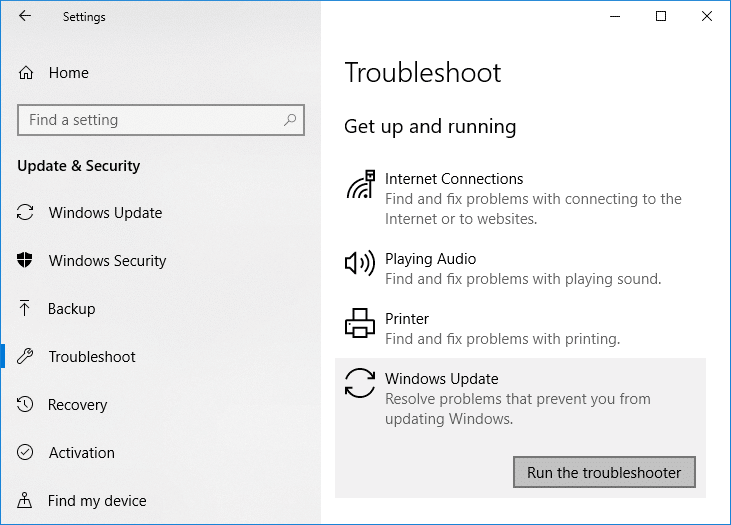Image resolution: width=731 pixels, height=525 pixels.
Task: Click the search magnifier icon
Action: [290, 120]
